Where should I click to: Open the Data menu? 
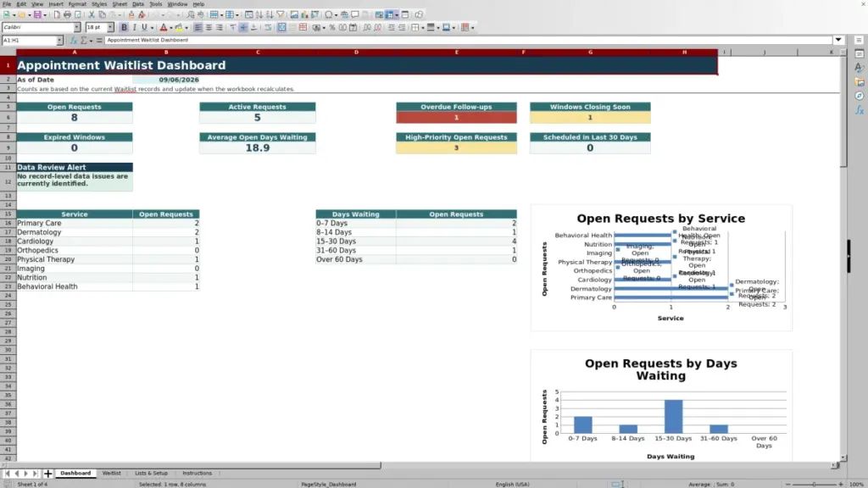click(138, 4)
